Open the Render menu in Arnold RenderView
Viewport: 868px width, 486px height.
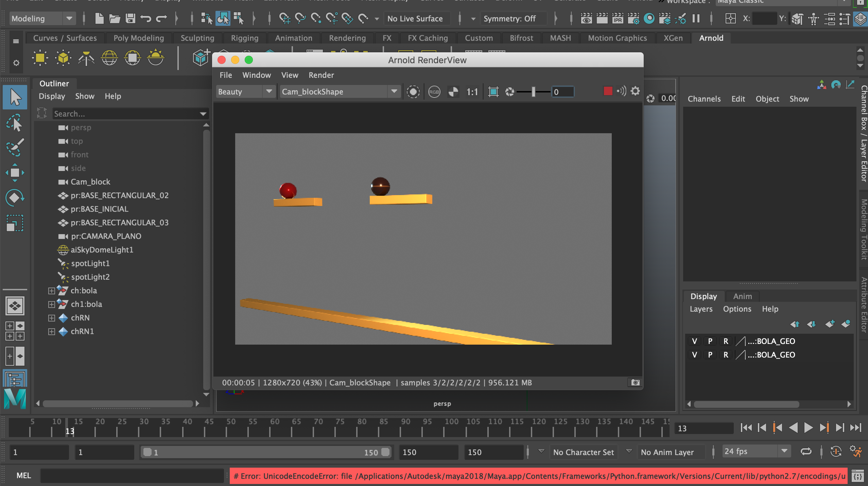coord(321,75)
